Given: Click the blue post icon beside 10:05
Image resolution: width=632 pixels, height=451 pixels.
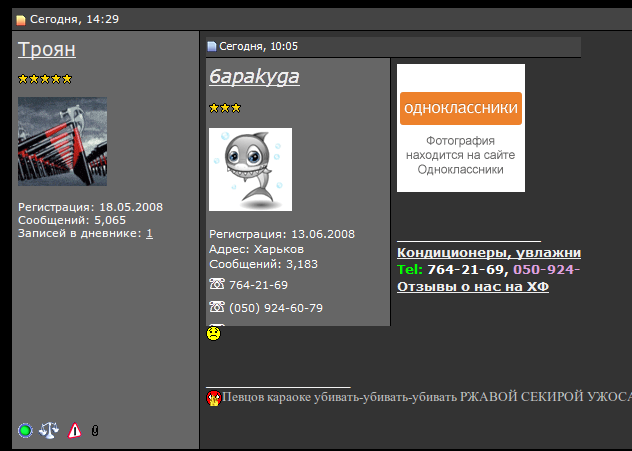Looking at the screenshot, I should click(212, 46).
